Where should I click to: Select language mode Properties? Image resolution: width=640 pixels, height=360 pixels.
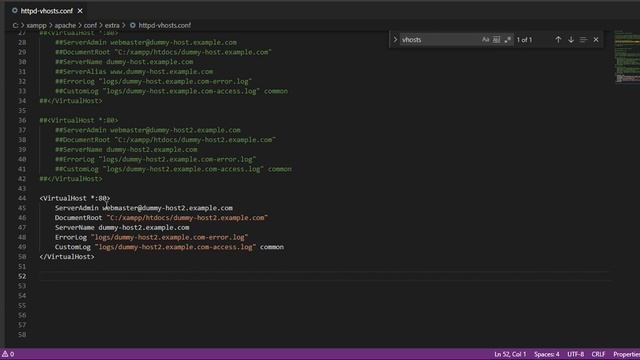[627, 354]
